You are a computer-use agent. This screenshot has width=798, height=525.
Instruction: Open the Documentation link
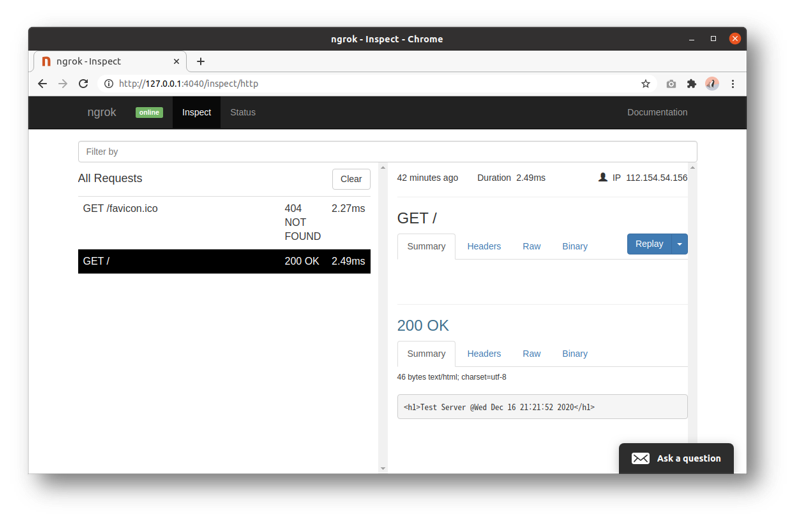point(657,112)
